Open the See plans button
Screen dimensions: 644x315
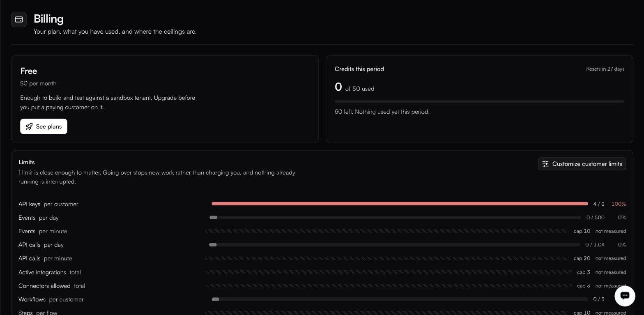pyautogui.click(x=44, y=126)
